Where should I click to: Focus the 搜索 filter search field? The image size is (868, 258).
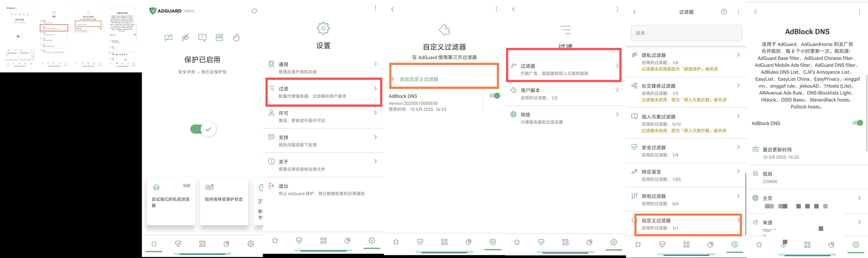(686, 33)
